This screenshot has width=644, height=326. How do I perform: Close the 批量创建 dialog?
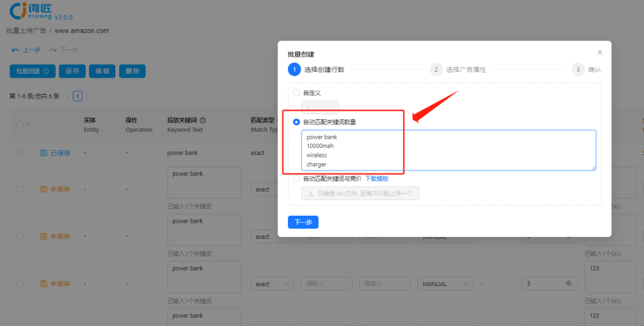[x=600, y=52]
